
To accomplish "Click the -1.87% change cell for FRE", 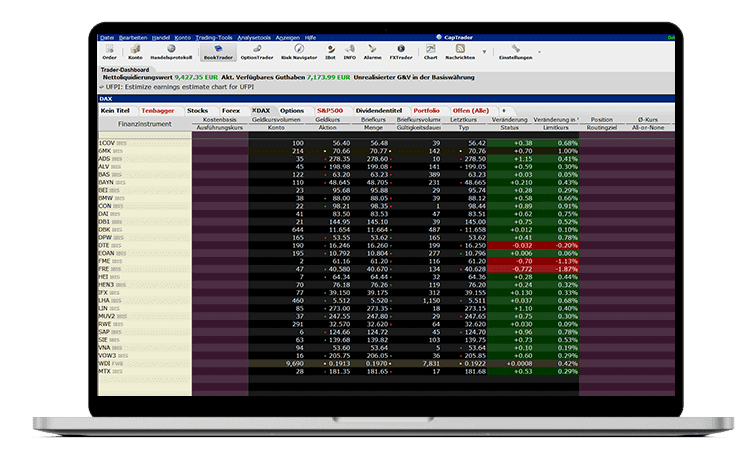I will [x=556, y=269].
